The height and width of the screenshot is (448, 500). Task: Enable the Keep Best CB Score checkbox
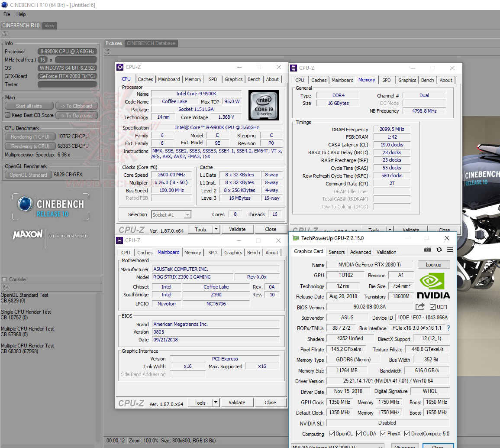coord(7,115)
